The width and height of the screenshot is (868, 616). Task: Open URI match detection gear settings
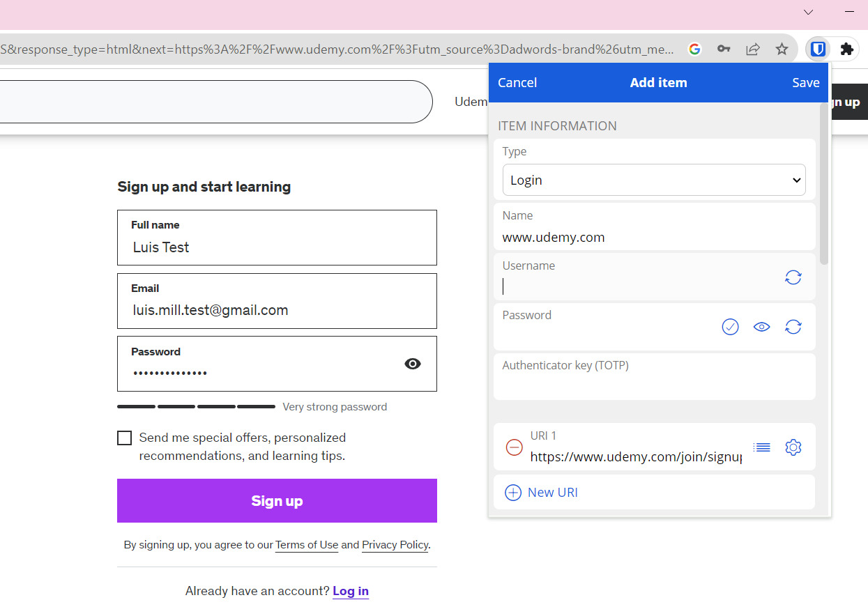coord(793,447)
